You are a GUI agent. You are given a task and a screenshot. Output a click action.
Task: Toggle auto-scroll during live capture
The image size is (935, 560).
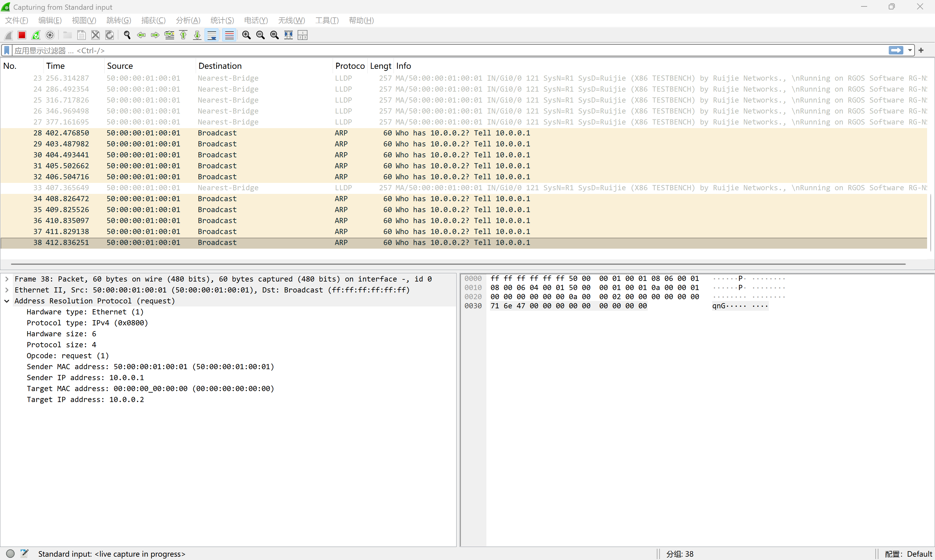point(212,35)
